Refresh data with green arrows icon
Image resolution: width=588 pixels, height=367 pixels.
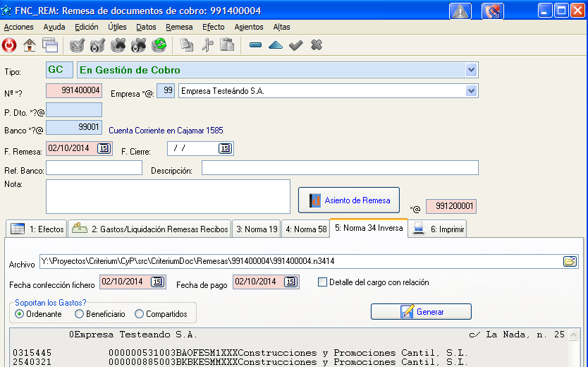pos(159,45)
